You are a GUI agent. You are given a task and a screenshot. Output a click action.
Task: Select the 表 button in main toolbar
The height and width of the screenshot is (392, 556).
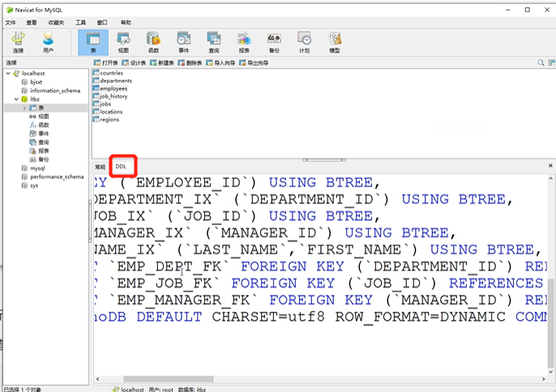pyautogui.click(x=93, y=42)
